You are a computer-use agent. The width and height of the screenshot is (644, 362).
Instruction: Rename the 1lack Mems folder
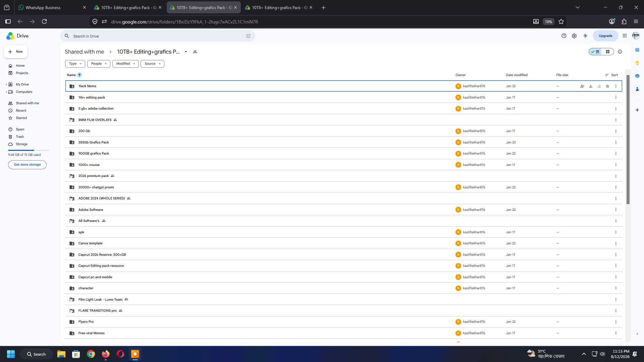point(599,86)
